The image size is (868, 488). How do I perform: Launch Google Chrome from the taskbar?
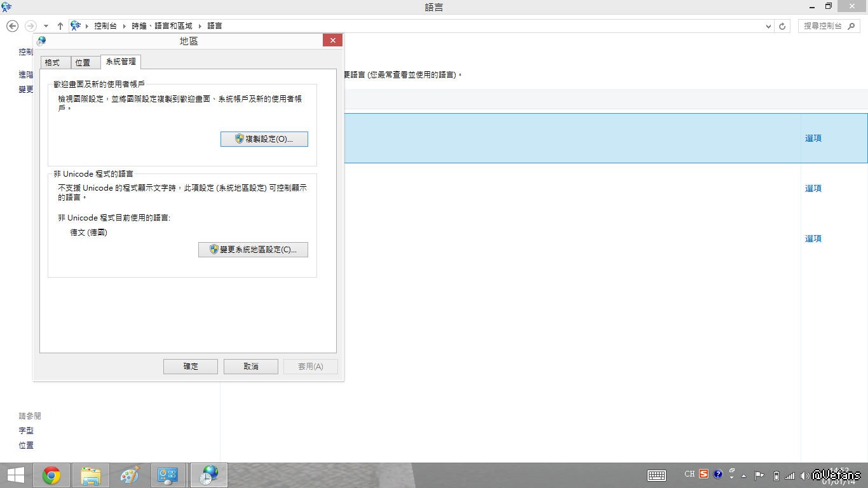[51, 475]
